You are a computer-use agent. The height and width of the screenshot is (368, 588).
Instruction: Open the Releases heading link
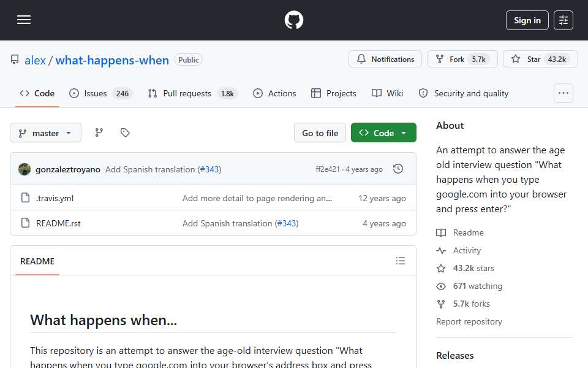pyautogui.click(x=455, y=355)
